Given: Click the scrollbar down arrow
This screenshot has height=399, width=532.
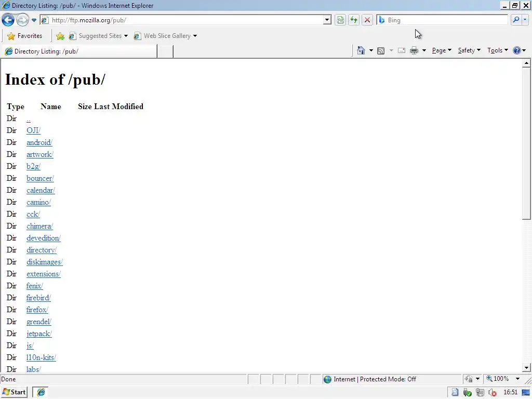Looking at the screenshot, I should click(x=526, y=367).
